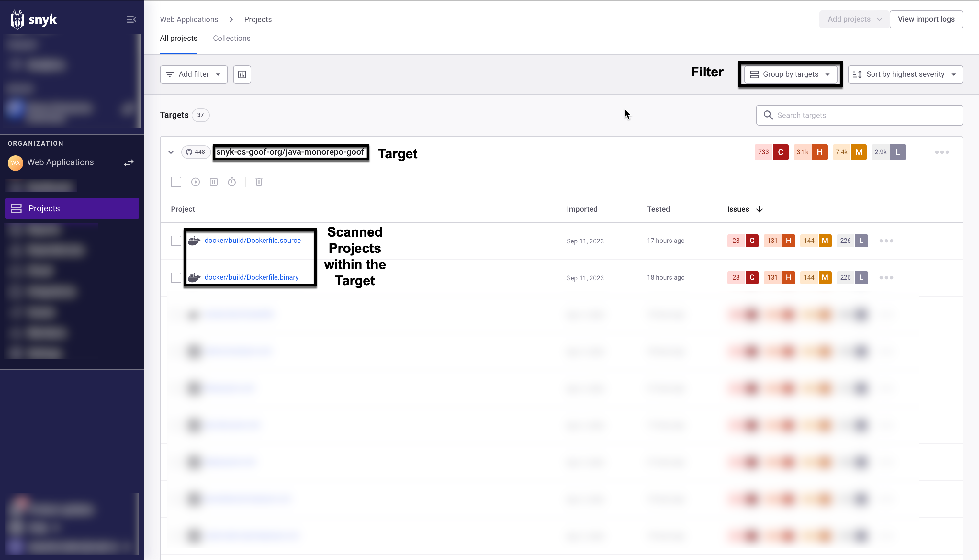Click the View import logs button
Image resolution: width=979 pixels, height=560 pixels.
927,19
